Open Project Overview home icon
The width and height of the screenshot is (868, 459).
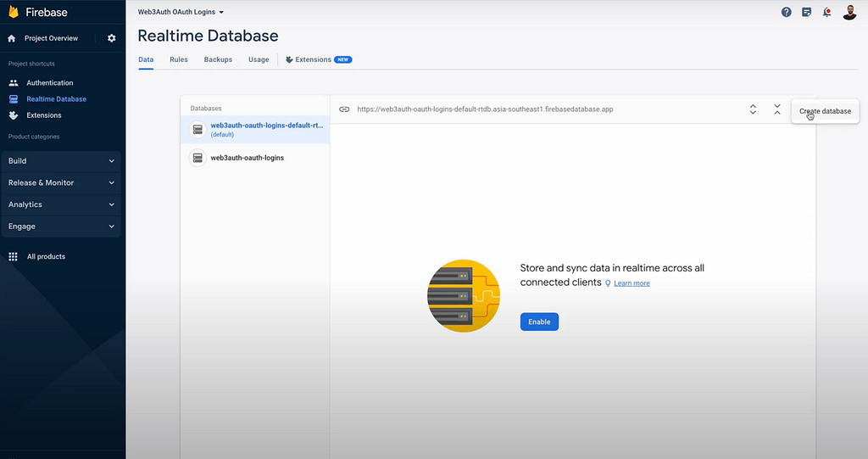[12, 38]
